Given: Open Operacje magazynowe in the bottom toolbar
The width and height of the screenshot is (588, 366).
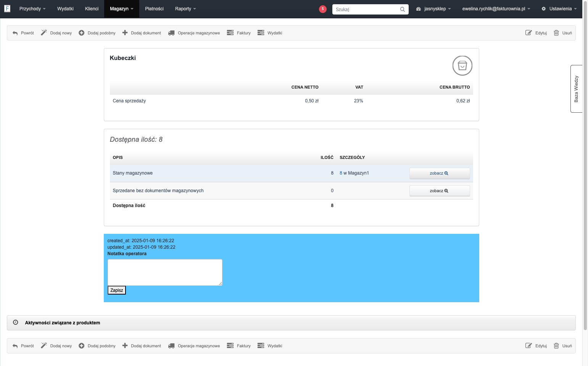Looking at the screenshot, I should 194,346.
